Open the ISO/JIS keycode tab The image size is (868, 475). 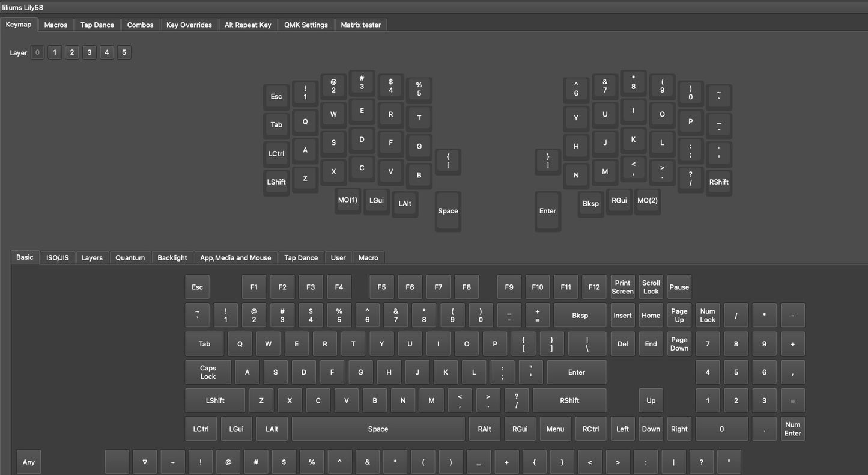tap(58, 257)
